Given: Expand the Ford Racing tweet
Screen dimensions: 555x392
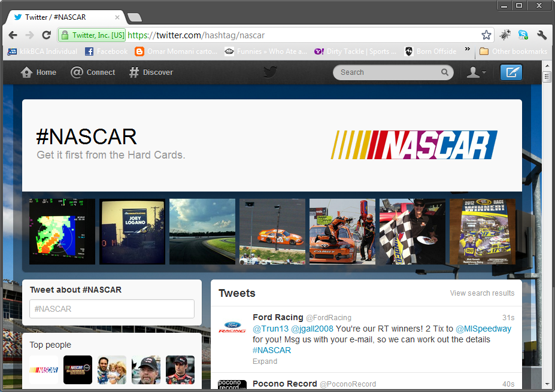Looking at the screenshot, I should (x=265, y=361).
